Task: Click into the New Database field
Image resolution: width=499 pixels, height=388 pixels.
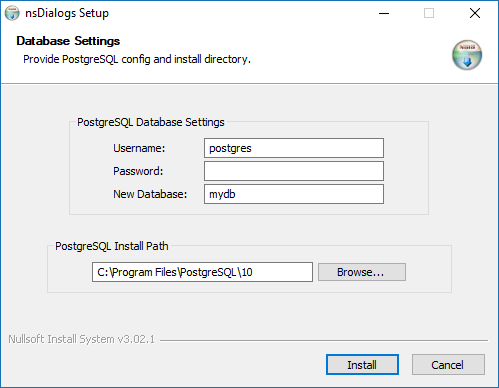Action: [x=294, y=194]
